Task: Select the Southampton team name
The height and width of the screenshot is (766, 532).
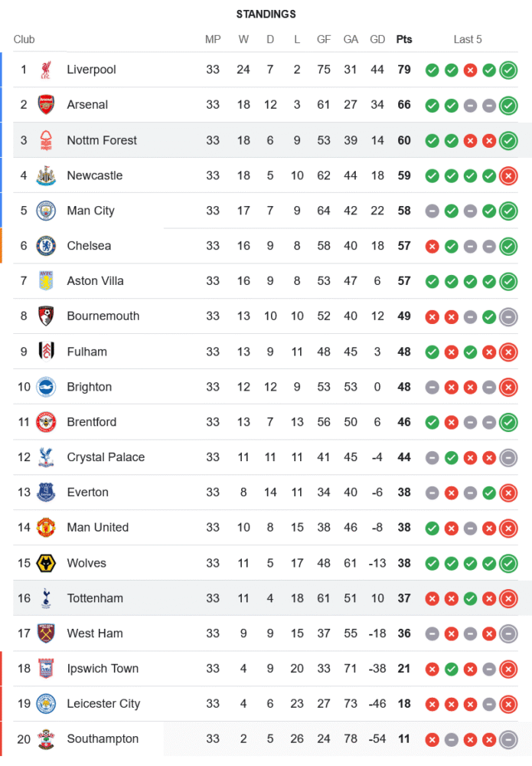Action: pos(103,739)
